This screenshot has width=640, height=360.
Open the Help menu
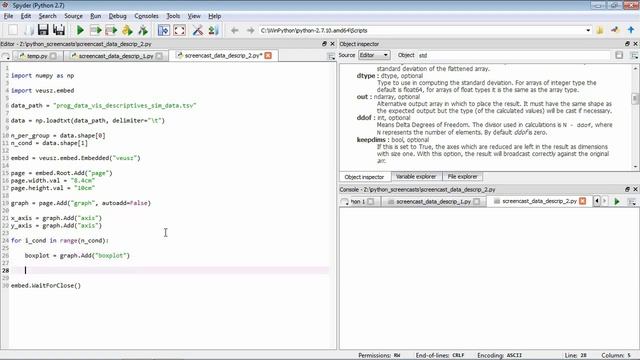point(215,16)
